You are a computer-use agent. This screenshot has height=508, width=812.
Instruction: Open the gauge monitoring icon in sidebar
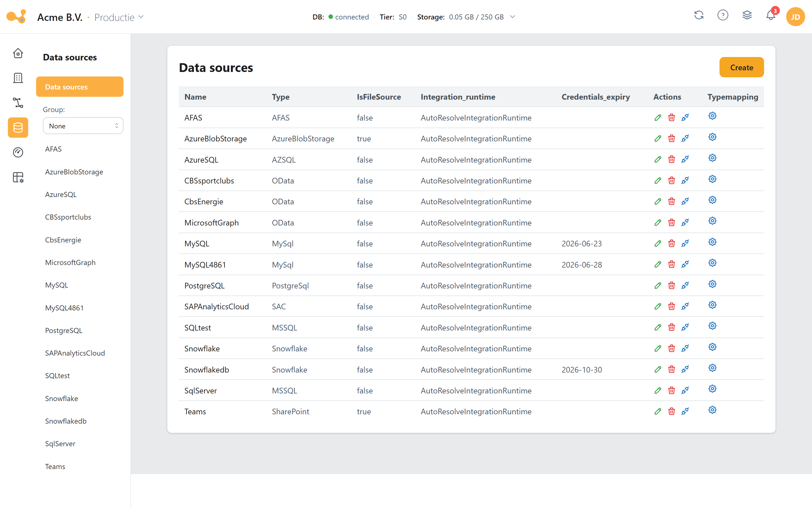tap(18, 152)
